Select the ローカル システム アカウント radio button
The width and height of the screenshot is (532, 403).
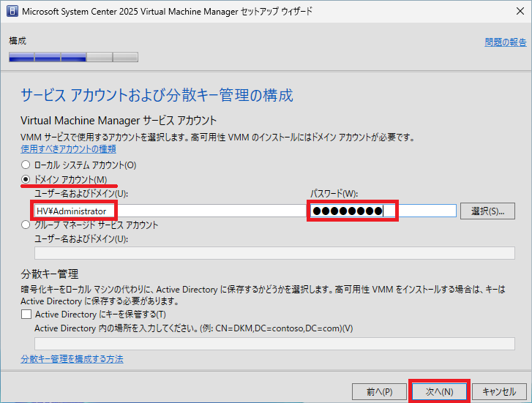tap(26, 165)
